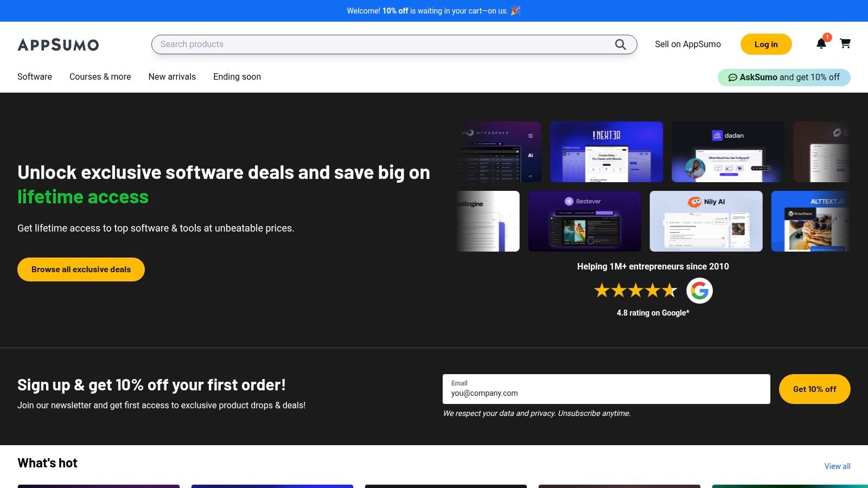This screenshot has height=488, width=868.
Task: Open the Nily AI product thumbnail
Action: pyautogui.click(x=706, y=221)
